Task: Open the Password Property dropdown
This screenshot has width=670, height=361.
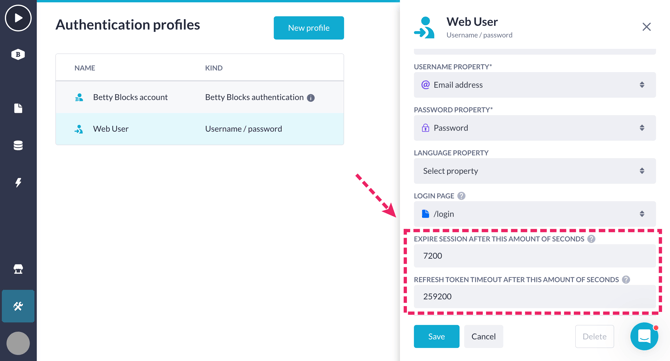Action: point(535,128)
